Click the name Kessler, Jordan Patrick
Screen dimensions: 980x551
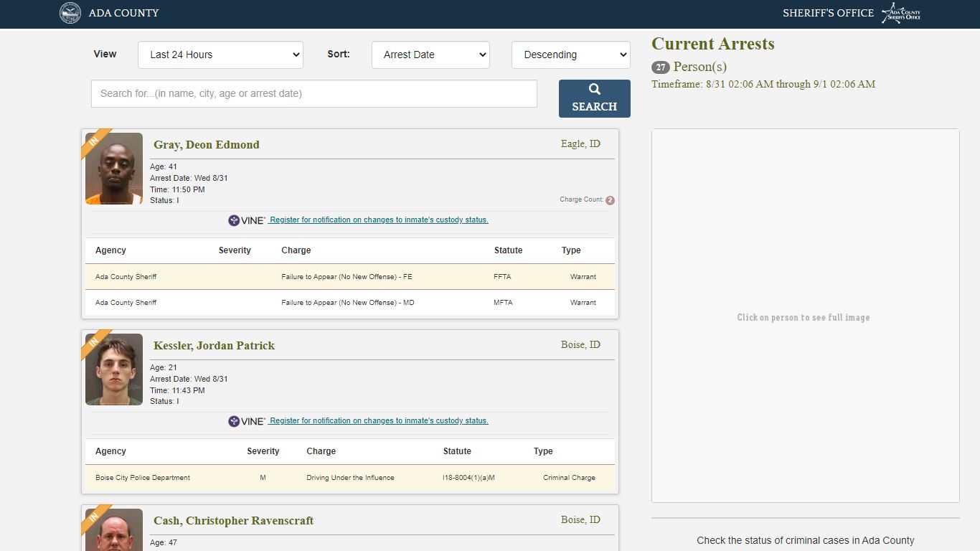coord(215,346)
